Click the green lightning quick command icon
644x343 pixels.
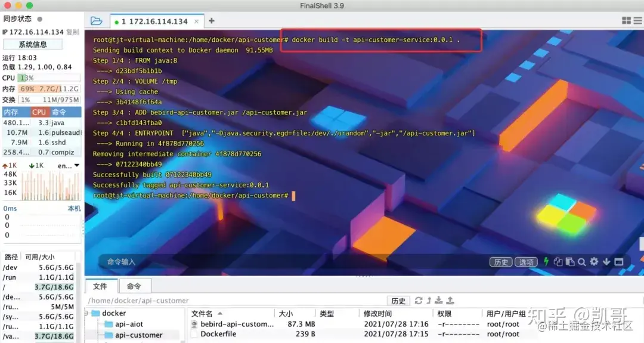546,262
